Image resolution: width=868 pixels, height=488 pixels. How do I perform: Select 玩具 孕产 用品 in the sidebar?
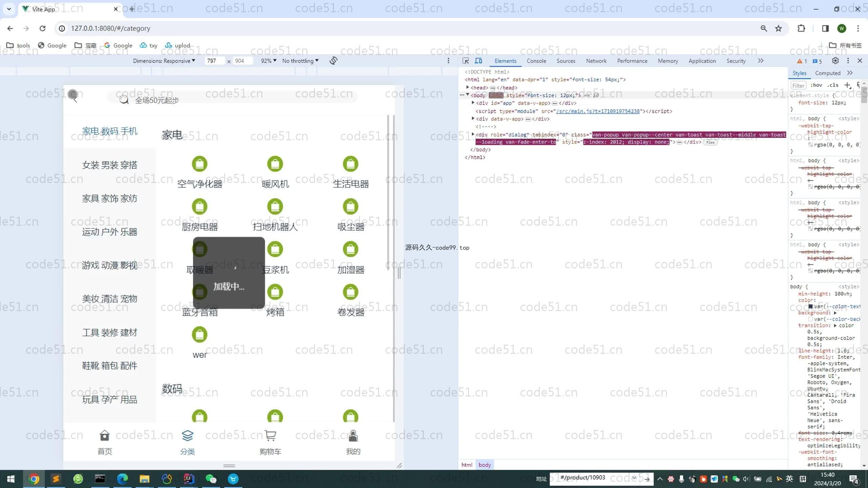(x=110, y=400)
